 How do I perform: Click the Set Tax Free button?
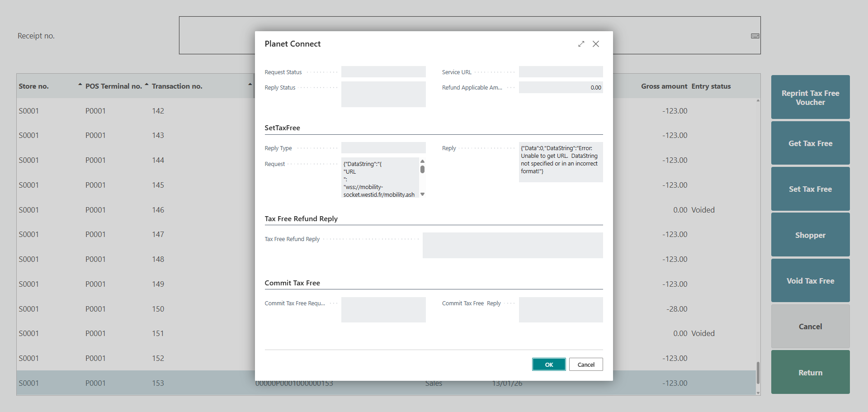(x=810, y=189)
